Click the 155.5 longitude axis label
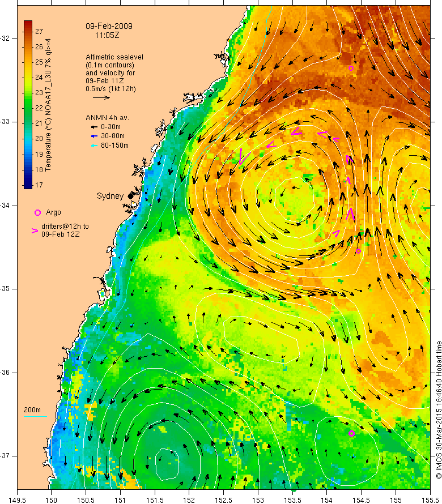This screenshot has height=504, width=442. click(430, 500)
